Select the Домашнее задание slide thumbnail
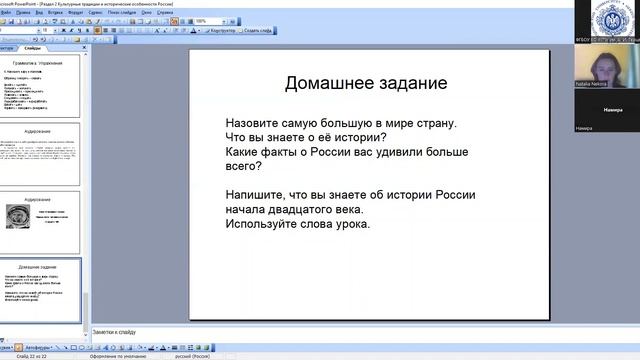This screenshot has width=640, height=360. point(40,290)
